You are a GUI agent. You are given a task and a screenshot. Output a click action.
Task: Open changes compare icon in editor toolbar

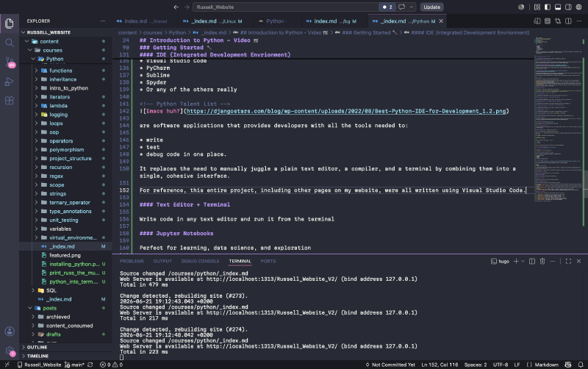pyautogui.click(x=558, y=21)
